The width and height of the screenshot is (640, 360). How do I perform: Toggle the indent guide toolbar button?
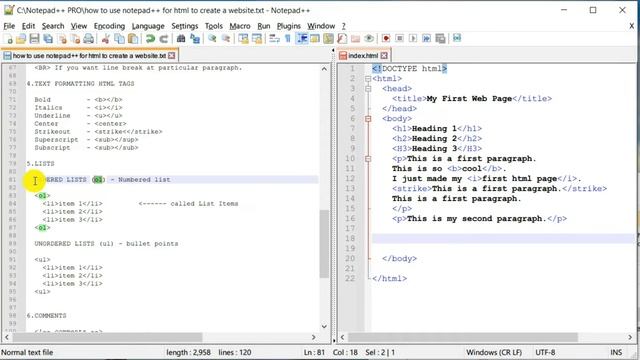(302, 39)
